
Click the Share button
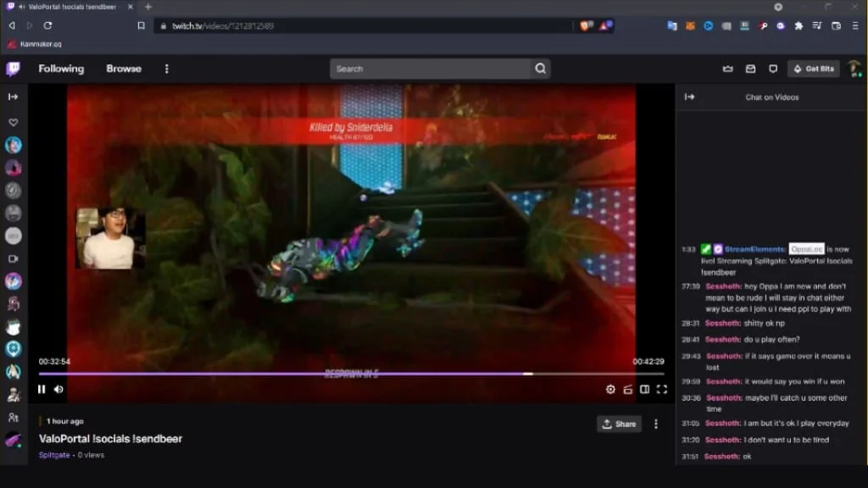point(619,424)
